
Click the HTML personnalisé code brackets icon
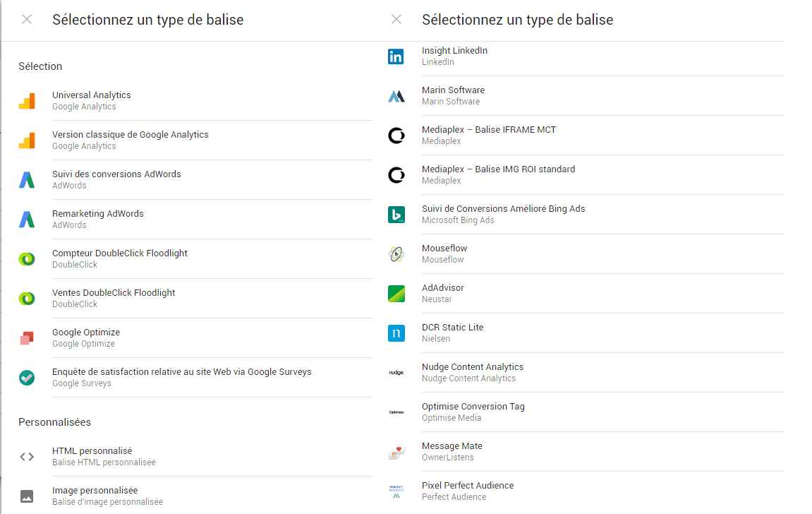(27, 457)
